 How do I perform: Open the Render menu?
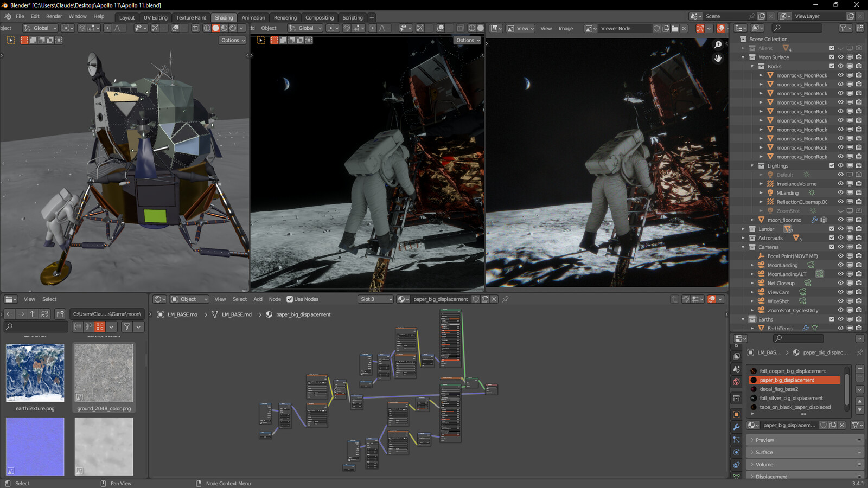coord(54,17)
